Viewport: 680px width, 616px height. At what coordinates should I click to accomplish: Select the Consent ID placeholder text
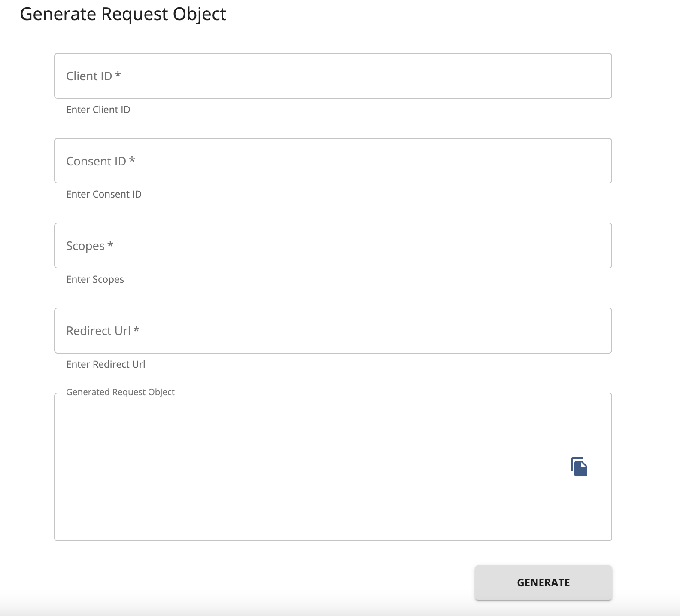(x=100, y=161)
